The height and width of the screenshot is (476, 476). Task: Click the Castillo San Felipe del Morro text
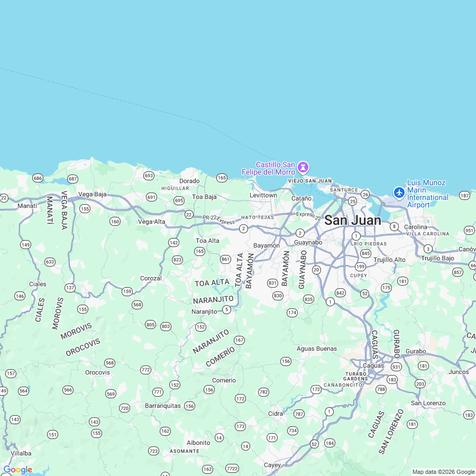(x=268, y=168)
